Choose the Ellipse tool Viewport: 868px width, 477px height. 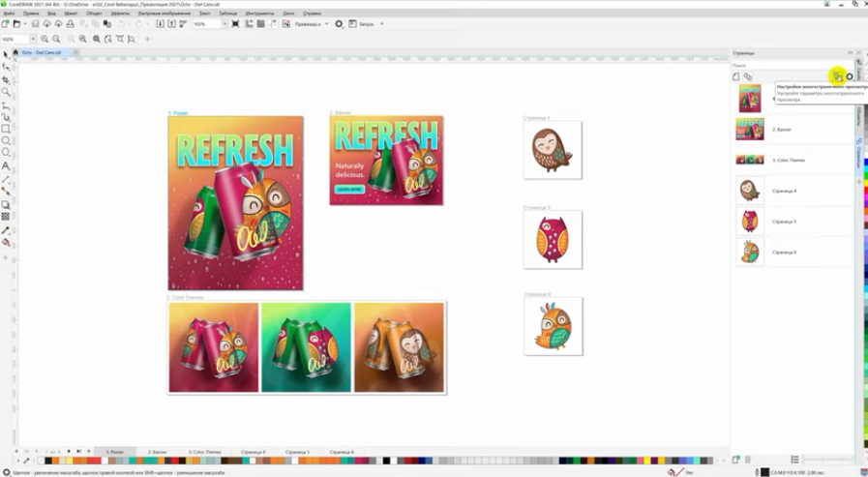pyautogui.click(x=6, y=140)
